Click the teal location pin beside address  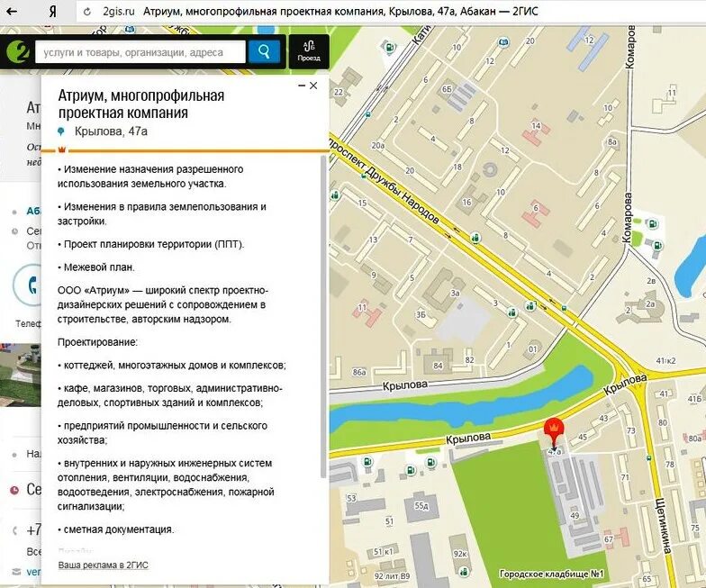coord(61,131)
